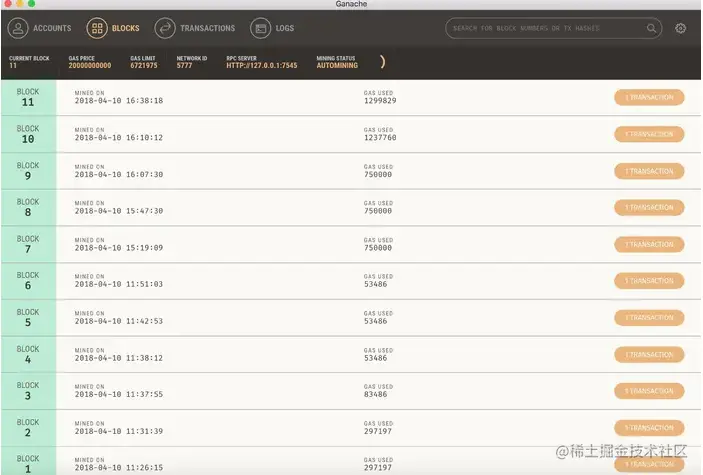Select the Block 11 number cell

tap(28, 97)
